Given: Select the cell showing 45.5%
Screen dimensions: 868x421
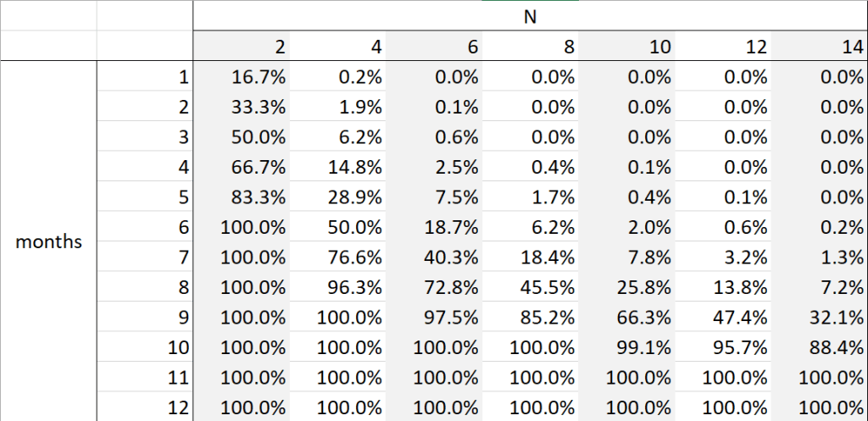Looking at the screenshot, I should coord(548,286).
